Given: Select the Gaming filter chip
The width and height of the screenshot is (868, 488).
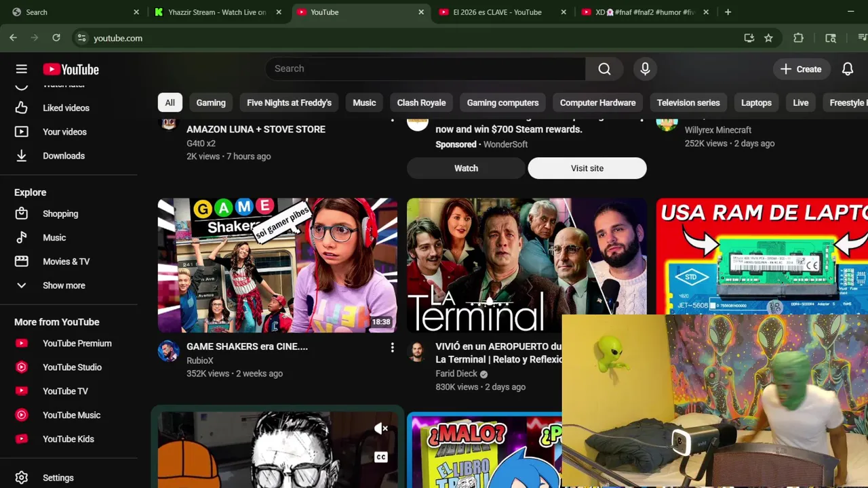Looking at the screenshot, I should coord(211,102).
